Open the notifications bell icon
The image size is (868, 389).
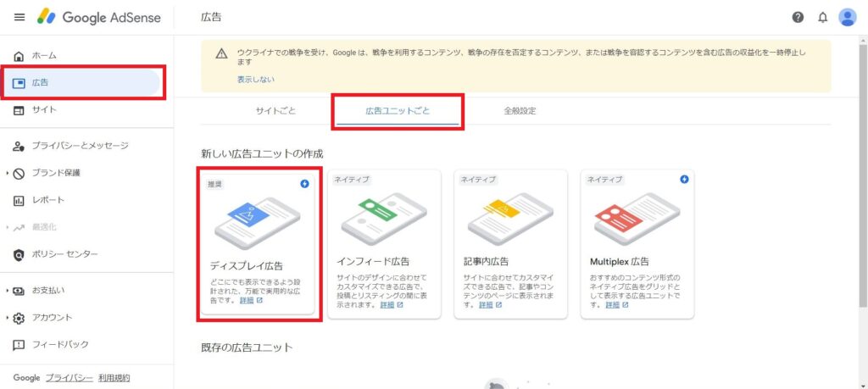tap(821, 17)
